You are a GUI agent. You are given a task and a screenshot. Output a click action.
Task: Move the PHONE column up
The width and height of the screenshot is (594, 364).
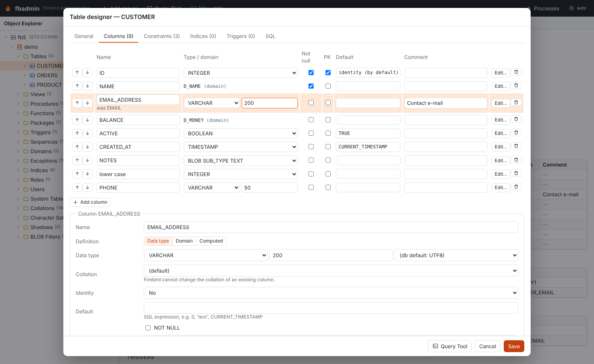click(77, 188)
